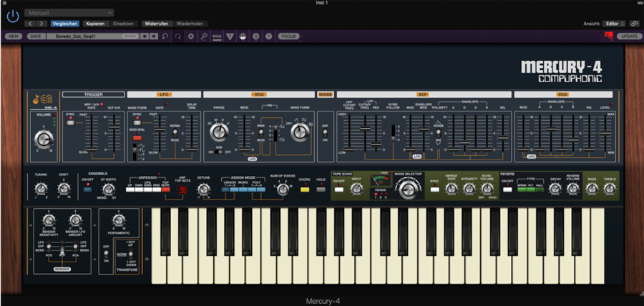
Task: Click the redo arrow in purple toolbar
Action: pyautogui.click(x=178, y=36)
